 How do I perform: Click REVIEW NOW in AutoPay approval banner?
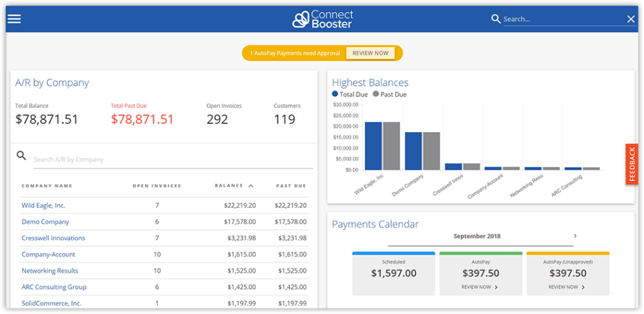(370, 53)
